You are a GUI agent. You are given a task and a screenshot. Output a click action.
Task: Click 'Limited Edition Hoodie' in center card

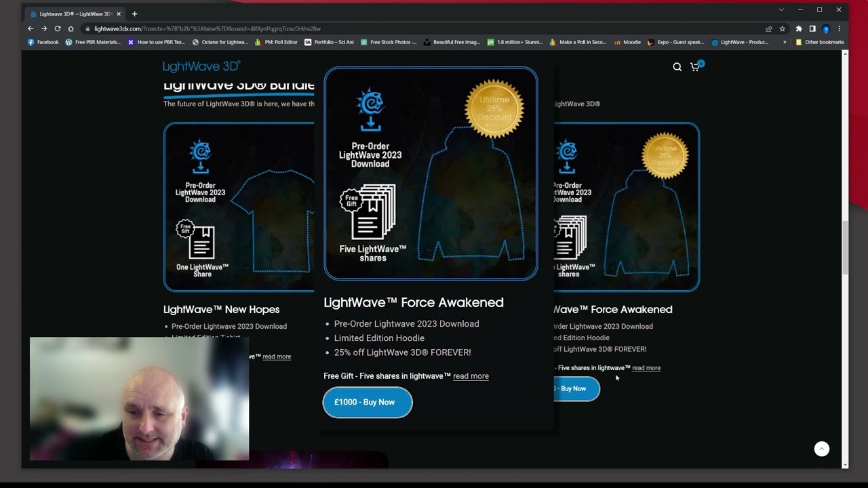[379, 338]
